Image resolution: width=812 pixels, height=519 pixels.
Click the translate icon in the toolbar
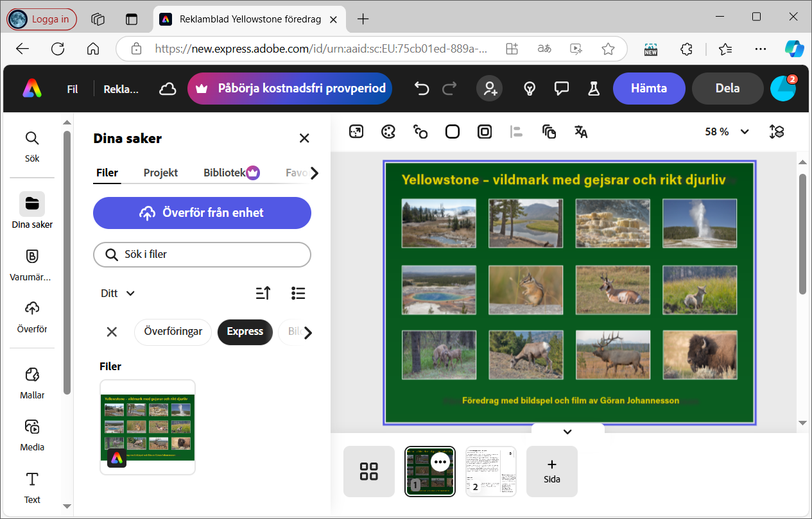[x=581, y=132]
